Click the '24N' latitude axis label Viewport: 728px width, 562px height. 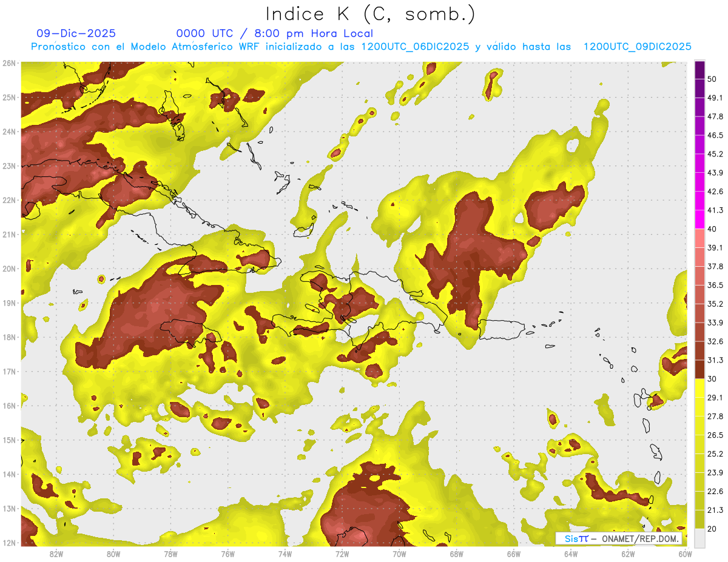(9, 132)
